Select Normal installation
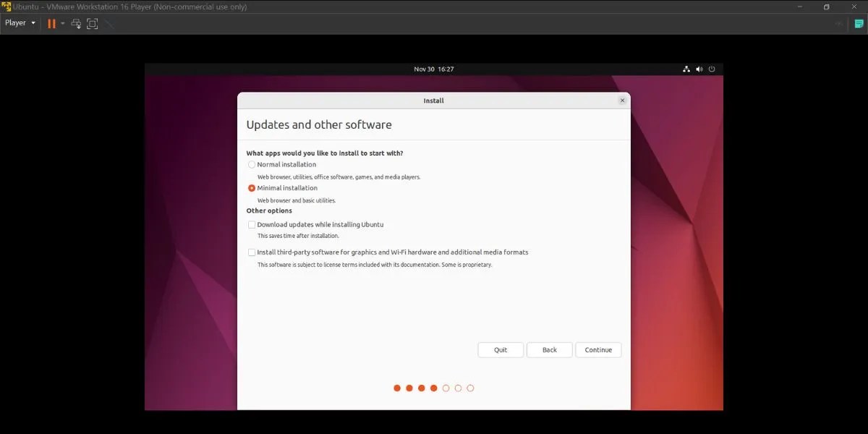The image size is (868, 434). click(251, 164)
